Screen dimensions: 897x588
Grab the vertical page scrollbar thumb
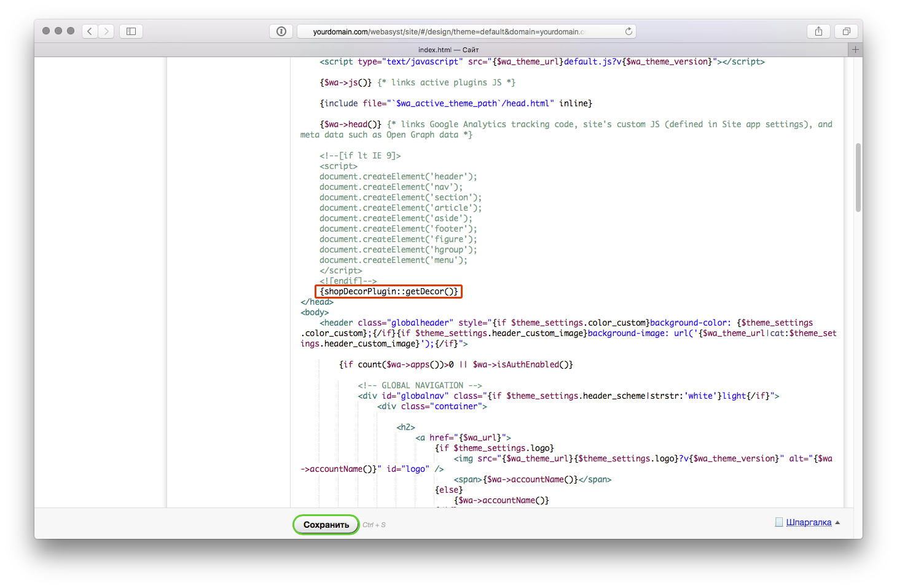click(x=858, y=178)
